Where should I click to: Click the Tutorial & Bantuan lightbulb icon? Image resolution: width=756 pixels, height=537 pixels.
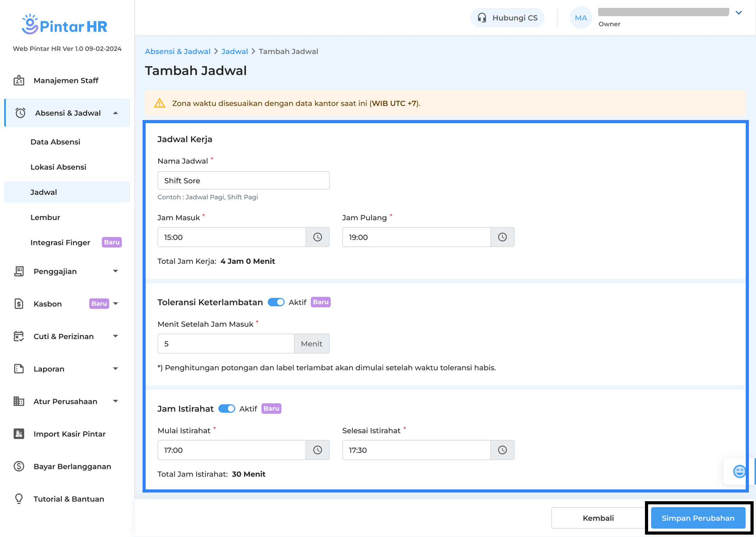pyautogui.click(x=19, y=499)
